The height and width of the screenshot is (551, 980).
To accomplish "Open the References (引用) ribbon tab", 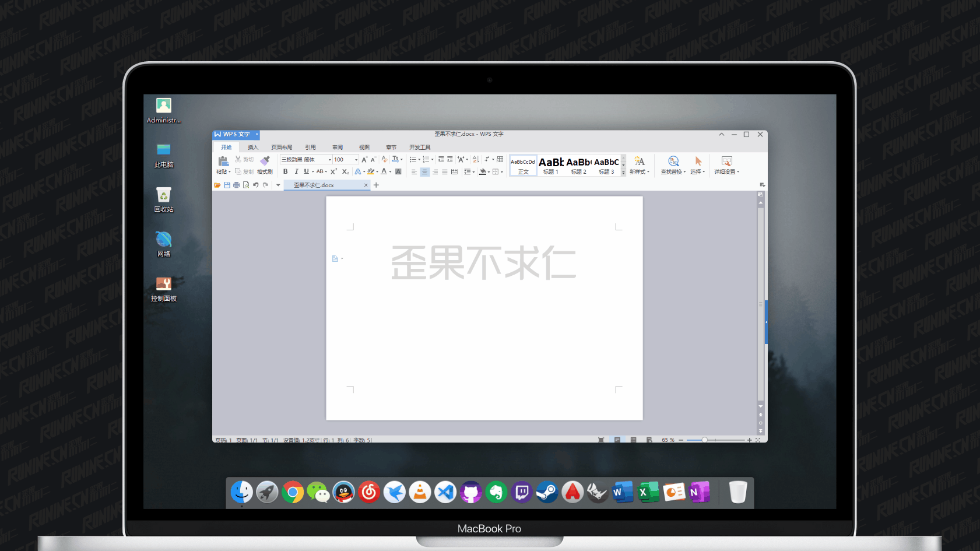I will [310, 148].
